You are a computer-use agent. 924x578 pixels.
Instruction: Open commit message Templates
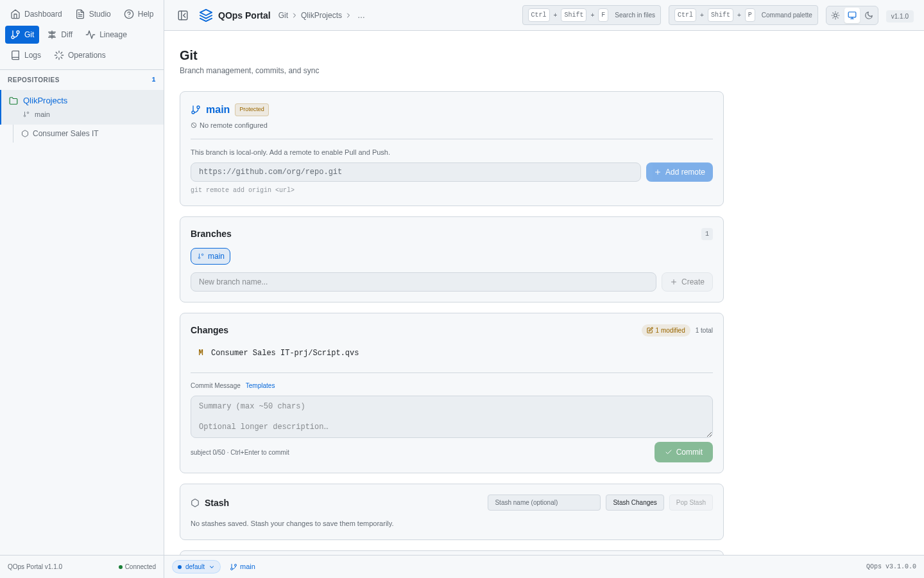[260, 386]
